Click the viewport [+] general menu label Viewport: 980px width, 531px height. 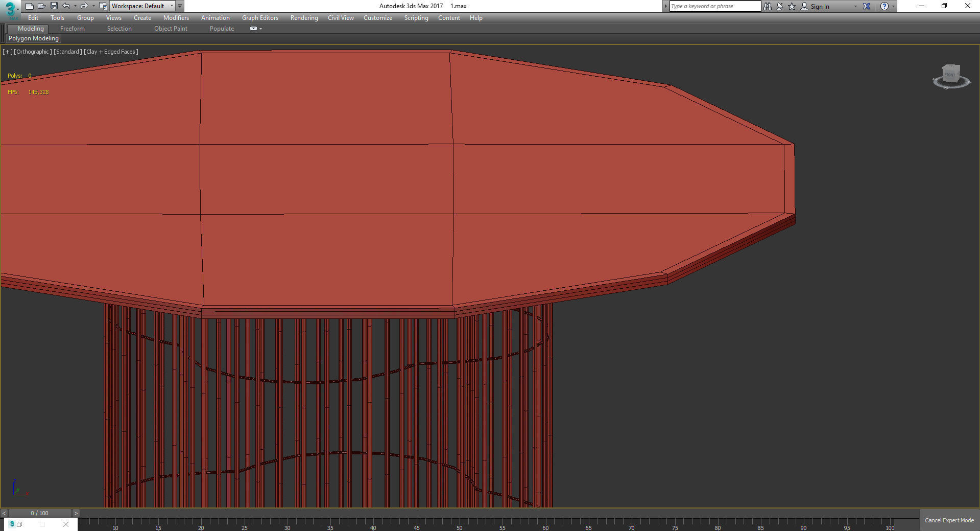(7, 52)
